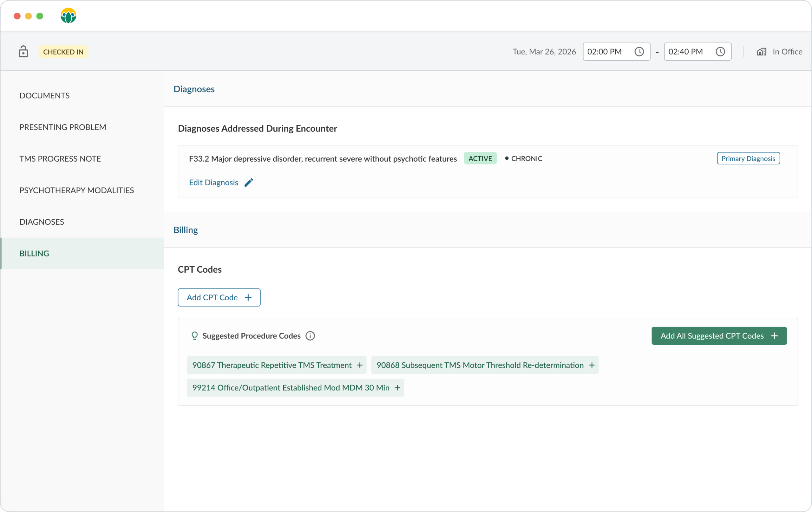Click the office building icon near In Office
This screenshot has width=812, height=512.
[761, 51]
